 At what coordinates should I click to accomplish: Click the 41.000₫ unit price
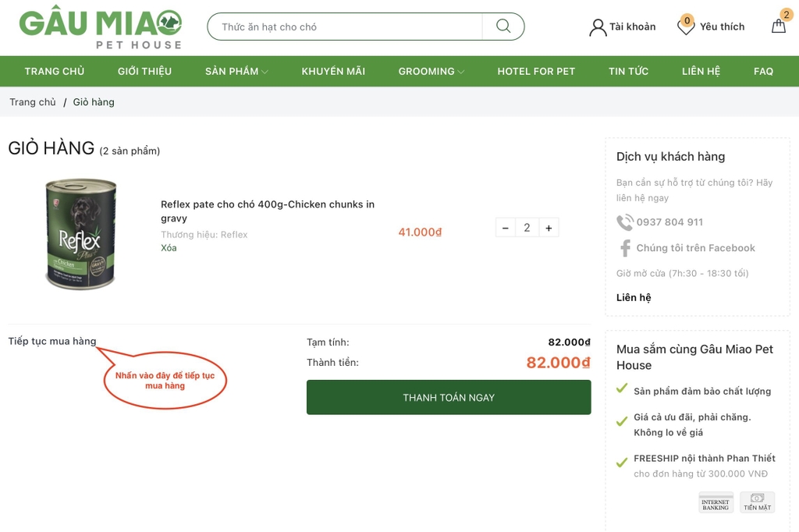[x=420, y=232]
